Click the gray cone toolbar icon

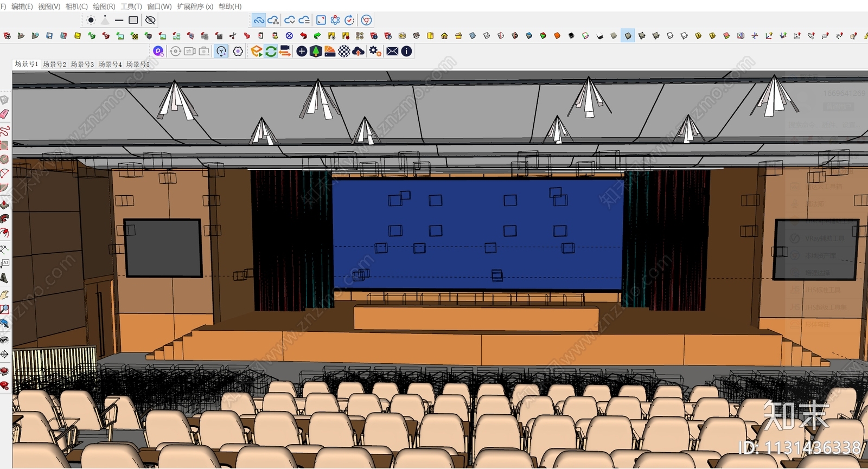[105, 20]
